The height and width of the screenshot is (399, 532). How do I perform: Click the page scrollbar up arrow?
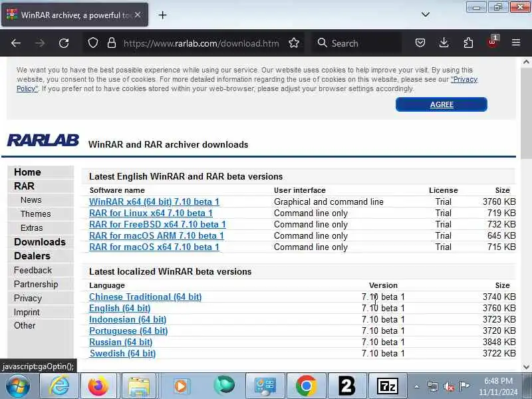[526, 62]
